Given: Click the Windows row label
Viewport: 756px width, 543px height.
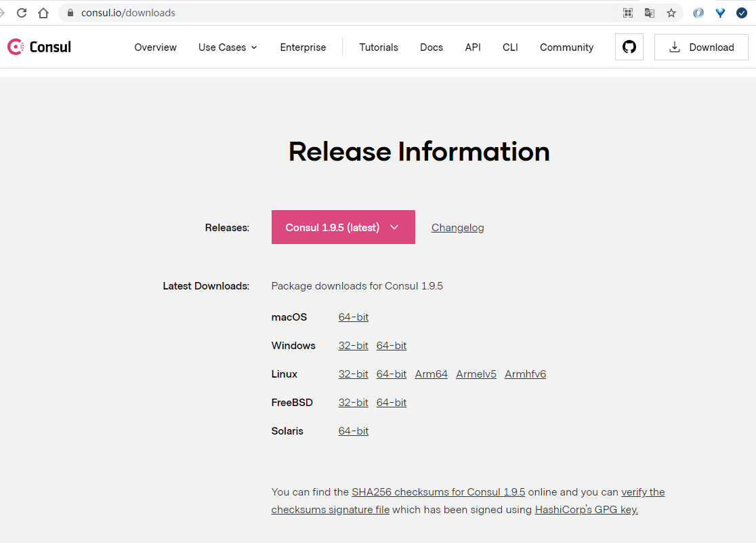Looking at the screenshot, I should point(293,346).
